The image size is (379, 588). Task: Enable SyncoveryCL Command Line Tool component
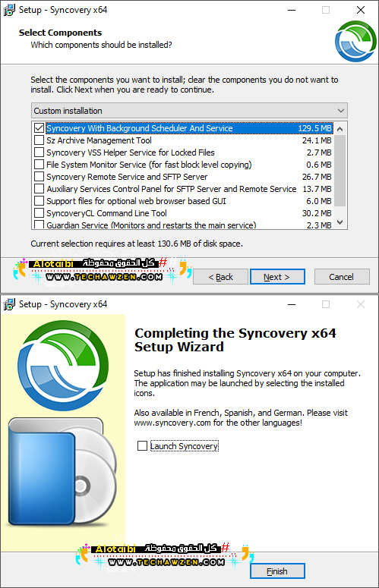pos(39,213)
